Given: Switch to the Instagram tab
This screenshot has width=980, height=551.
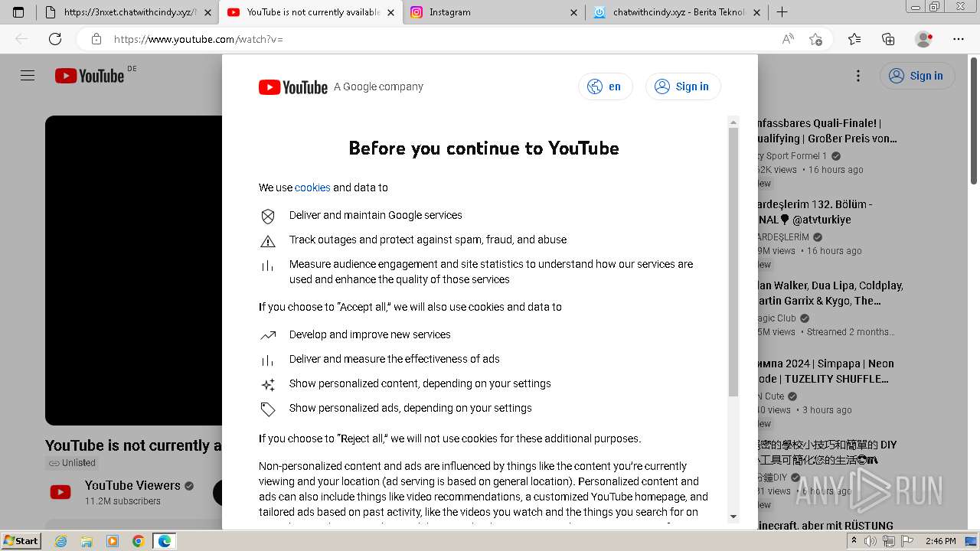Looking at the screenshot, I should click(x=494, y=12).
